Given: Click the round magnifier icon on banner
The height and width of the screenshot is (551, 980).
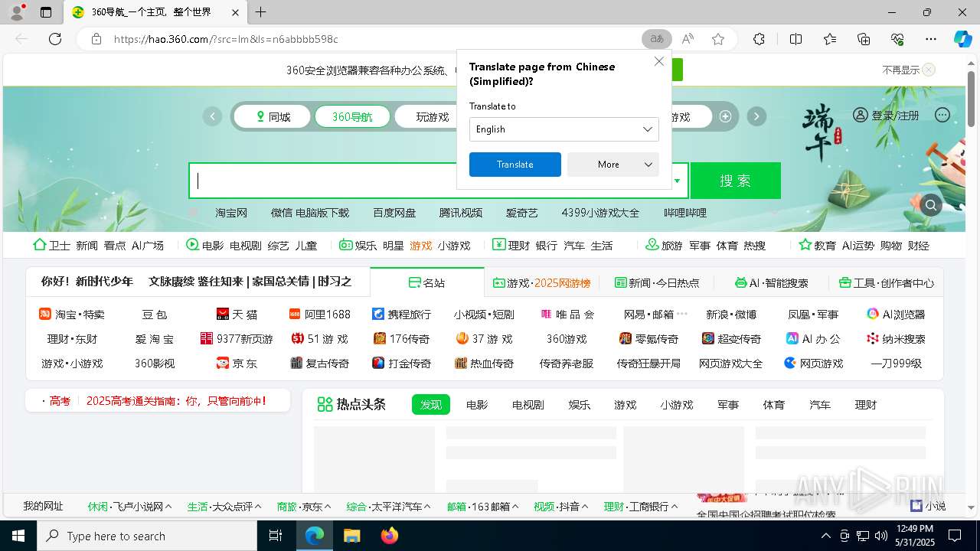Looking at the screenshot, I should pyautogui.click(x=931, y=204).
